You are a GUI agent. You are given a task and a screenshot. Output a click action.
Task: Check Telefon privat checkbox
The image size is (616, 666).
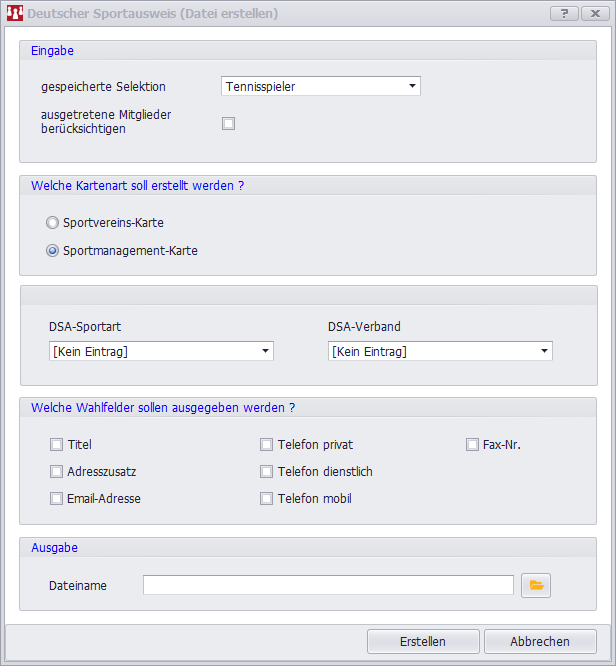[266, 445]
